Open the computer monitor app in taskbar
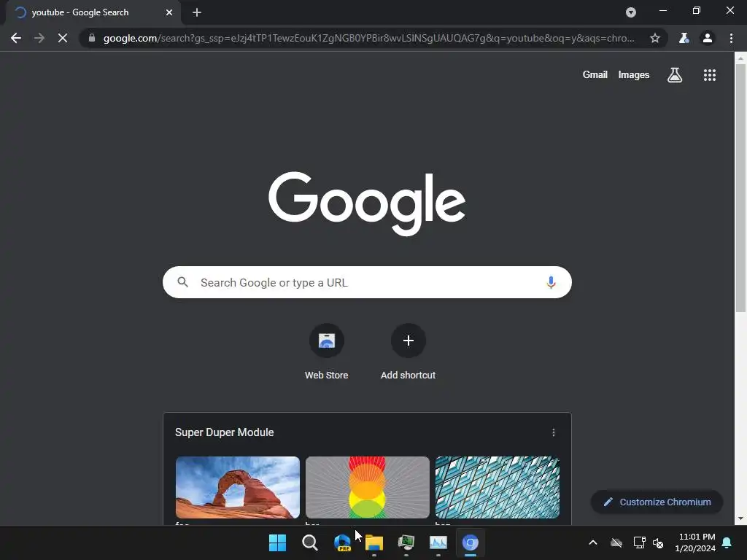 (x=406, y=542)
